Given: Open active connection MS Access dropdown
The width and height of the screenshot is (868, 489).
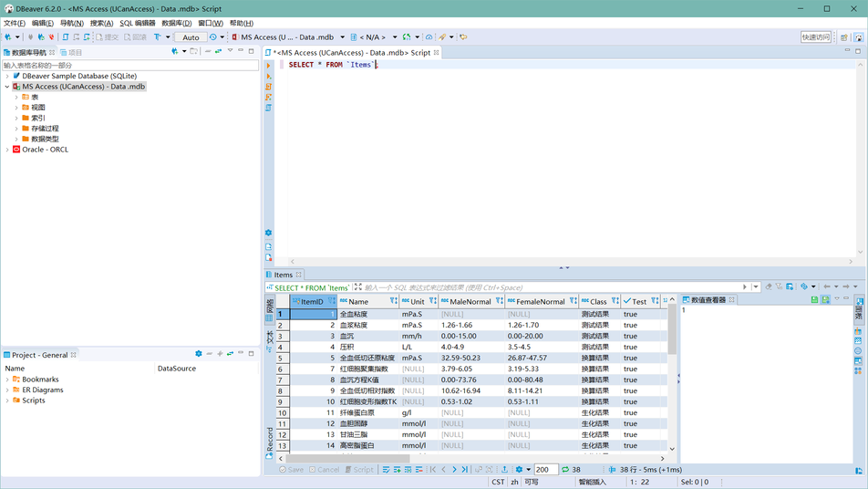Looking at the screenshot, I should (x=343, y=37).
